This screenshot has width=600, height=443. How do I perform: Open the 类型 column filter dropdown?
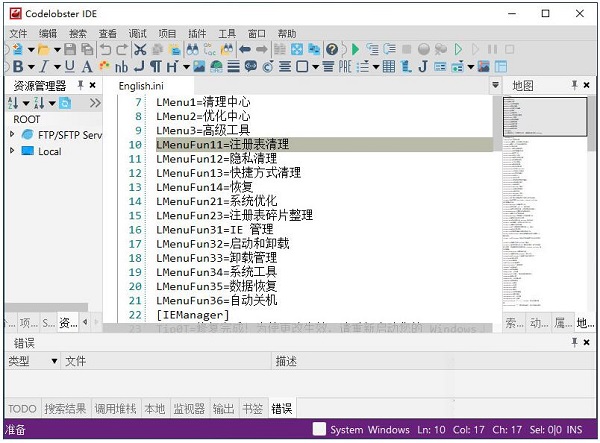54,361
